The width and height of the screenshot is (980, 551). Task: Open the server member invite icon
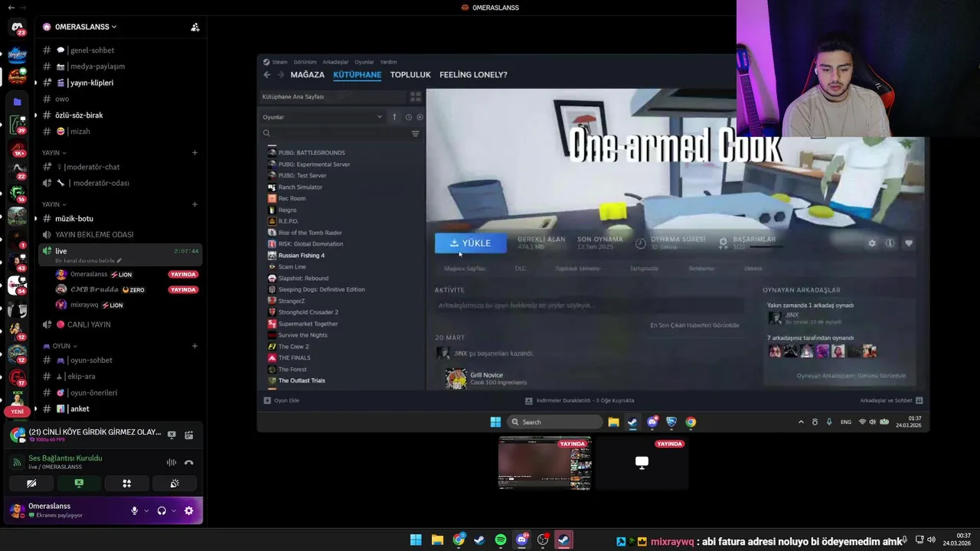pyautogui.click(x=195, y=27)
